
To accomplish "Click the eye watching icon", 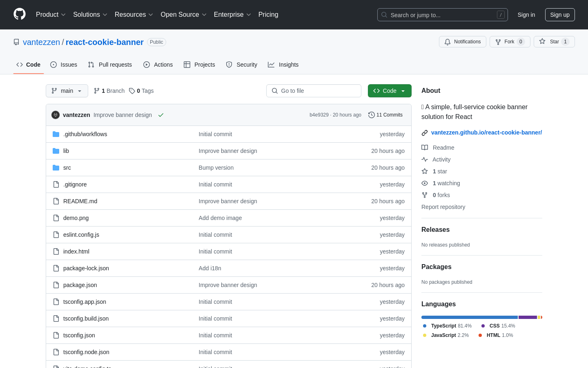I will (x=425, y=183).
